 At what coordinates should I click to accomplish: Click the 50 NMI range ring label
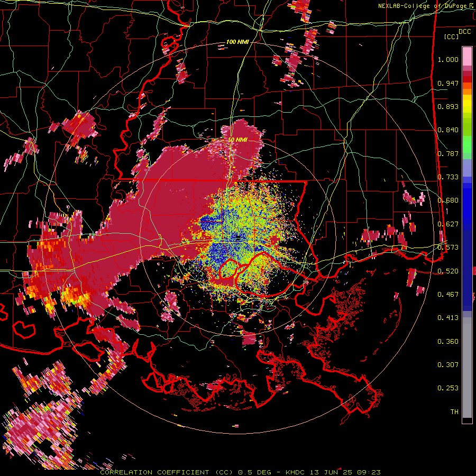click(237, 140)
